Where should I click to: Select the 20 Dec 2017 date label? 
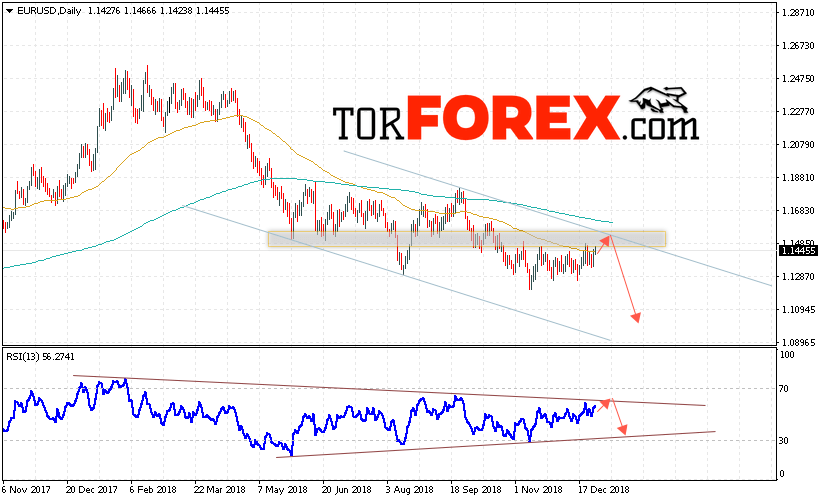pos(92,490)
